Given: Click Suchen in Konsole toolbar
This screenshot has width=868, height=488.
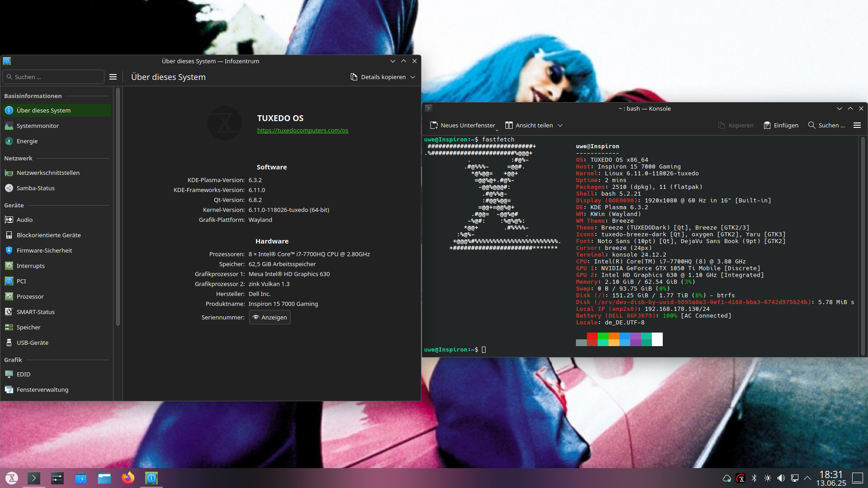Looking at the screenshot, I should tap(826, 125).
